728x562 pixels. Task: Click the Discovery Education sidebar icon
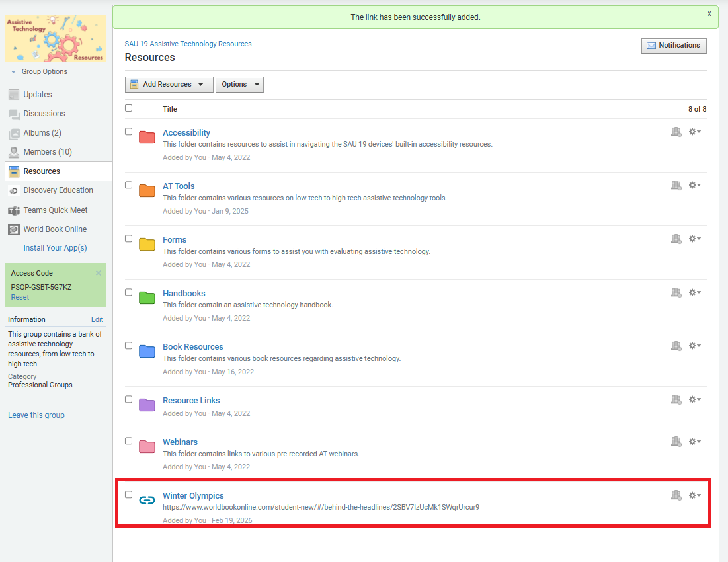click(x=14, y=190)
